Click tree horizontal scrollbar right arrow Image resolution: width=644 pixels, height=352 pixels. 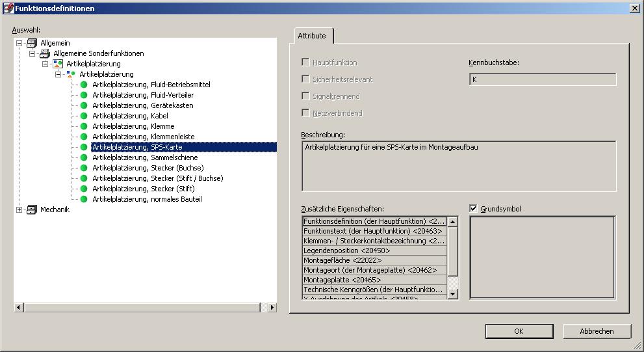point(272,307)
